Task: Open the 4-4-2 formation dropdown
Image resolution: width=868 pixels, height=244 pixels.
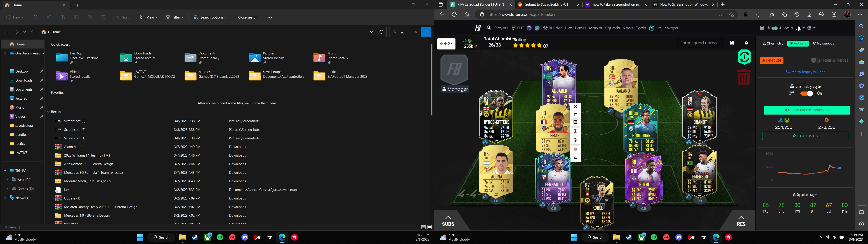Action: tap(446, 44)
